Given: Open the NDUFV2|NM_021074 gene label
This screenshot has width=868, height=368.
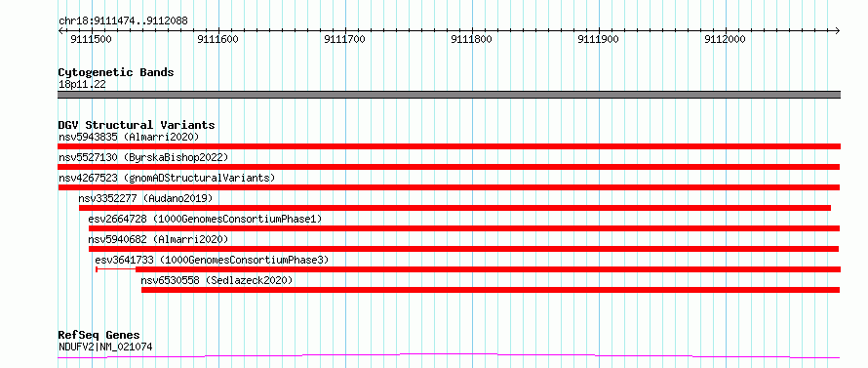Looking at the screenshot, I should click(105, 348).
